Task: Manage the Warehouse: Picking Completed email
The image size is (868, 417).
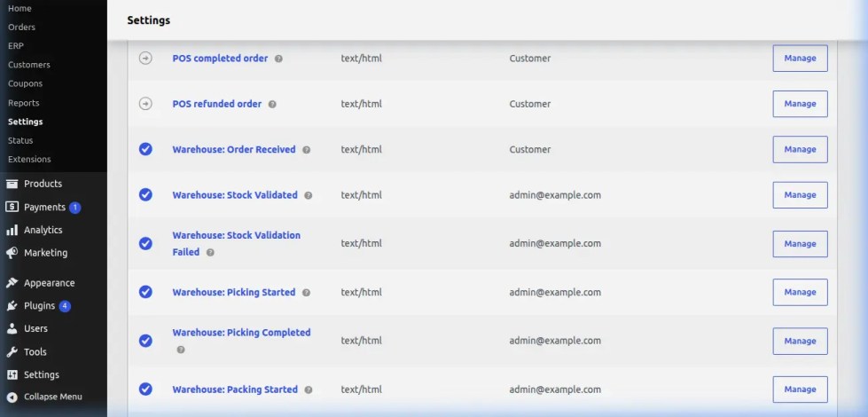Action: coord(800,341)
